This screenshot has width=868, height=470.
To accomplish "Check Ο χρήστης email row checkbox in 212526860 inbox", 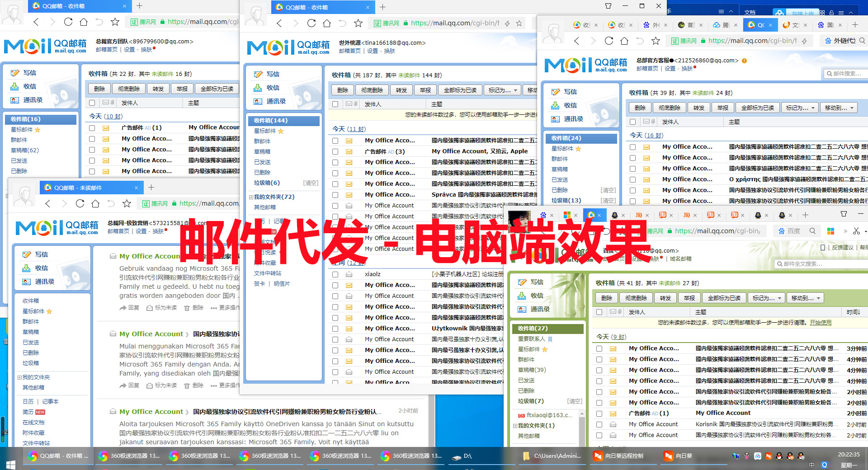I will (632, 179).
